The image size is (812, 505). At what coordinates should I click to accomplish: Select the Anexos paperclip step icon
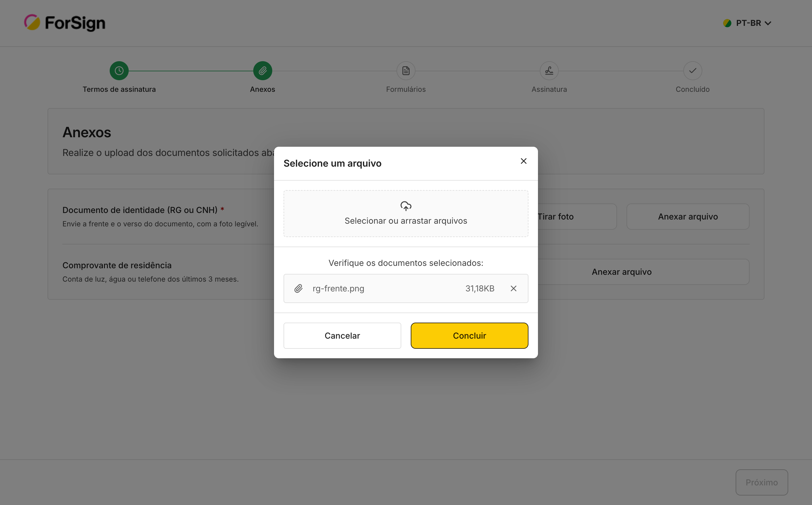262,70
